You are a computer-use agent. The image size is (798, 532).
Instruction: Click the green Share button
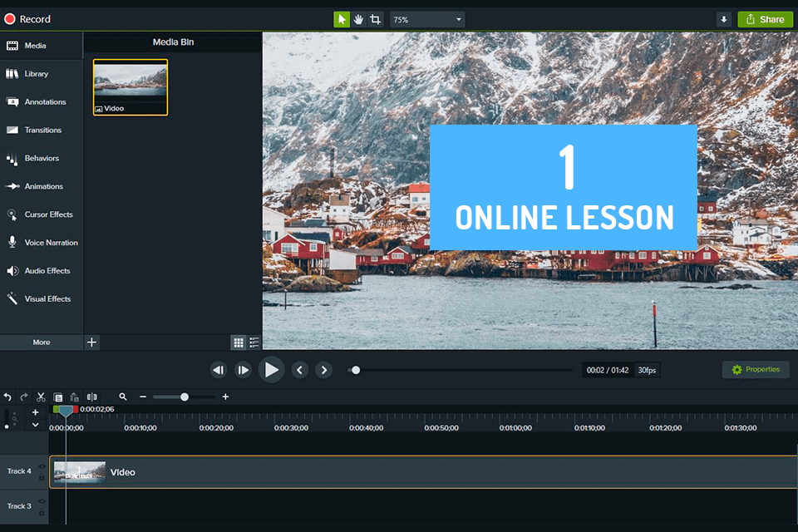[x=765, y=18]
